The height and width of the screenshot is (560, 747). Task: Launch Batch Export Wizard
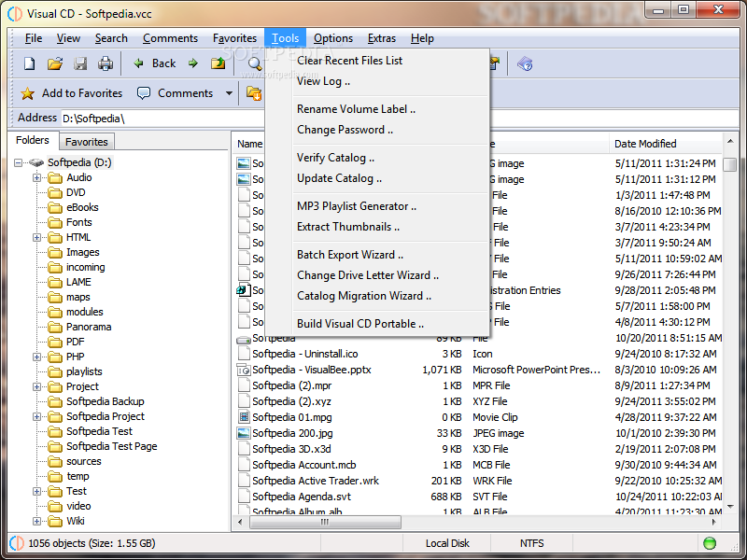click(350, 255)
